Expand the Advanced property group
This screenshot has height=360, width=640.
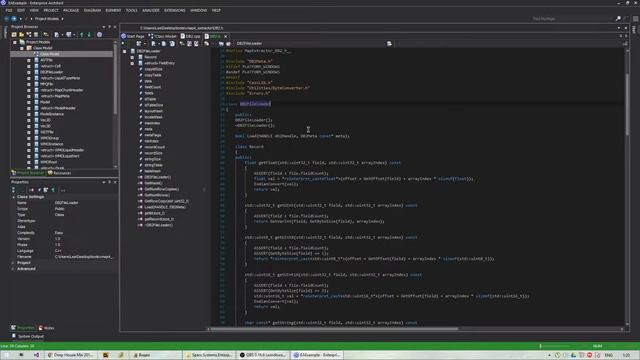(13, 269)
